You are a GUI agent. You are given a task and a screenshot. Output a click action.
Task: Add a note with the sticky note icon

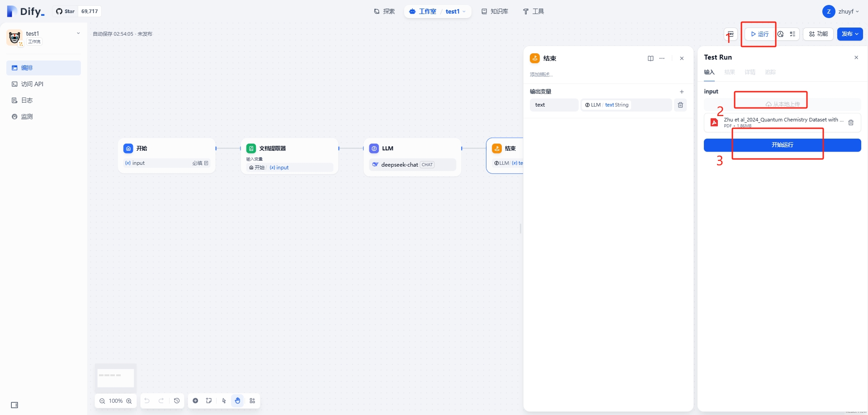[209, 401]
